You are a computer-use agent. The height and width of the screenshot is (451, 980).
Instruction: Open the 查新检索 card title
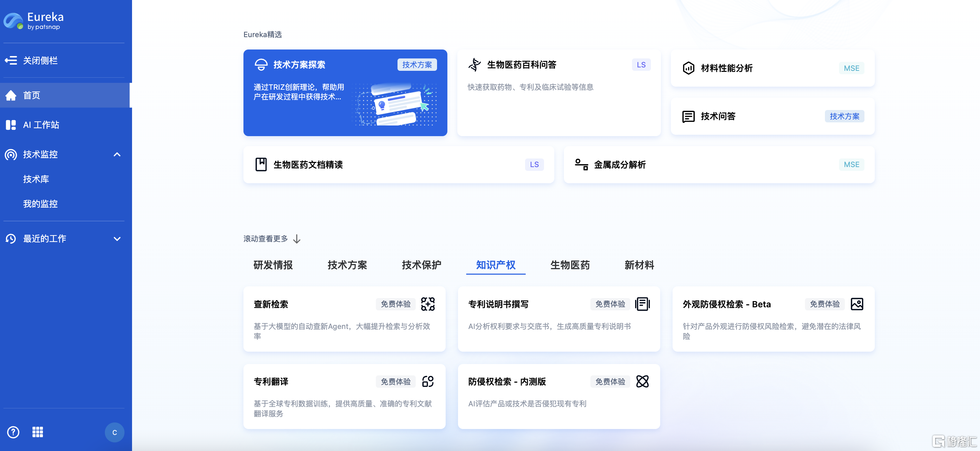pyautogui.click(x=271, y=304)
